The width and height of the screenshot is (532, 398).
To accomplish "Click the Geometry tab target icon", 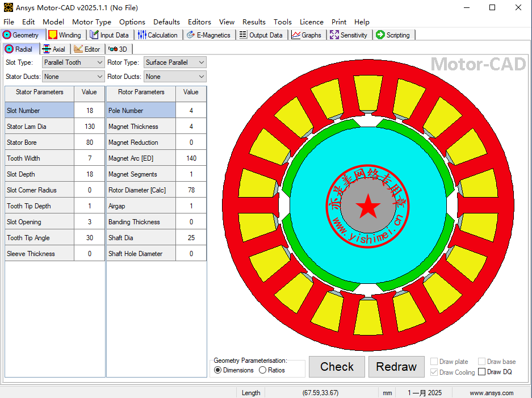I will coord(7,35).
